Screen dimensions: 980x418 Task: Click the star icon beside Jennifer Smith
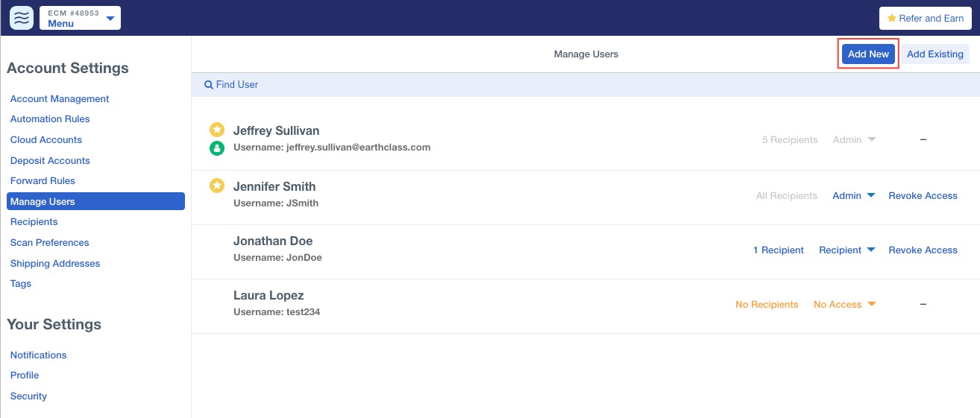pos(217,186)
